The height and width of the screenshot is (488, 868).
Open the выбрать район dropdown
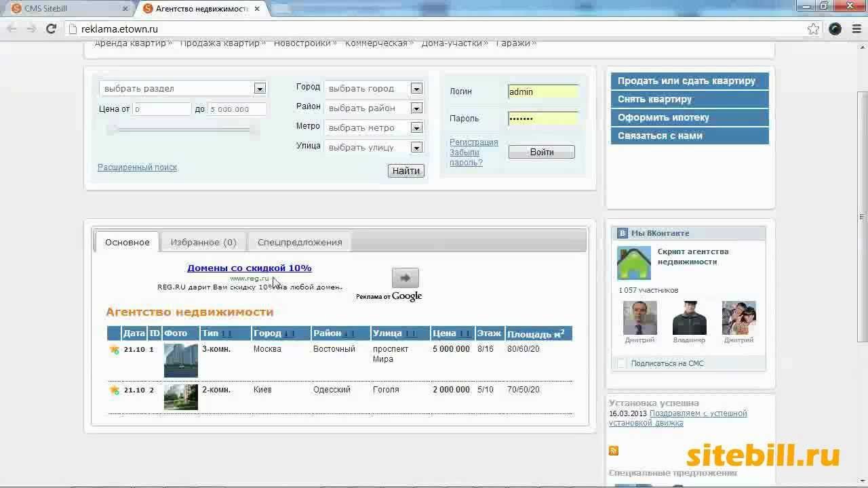pos(374,108)
